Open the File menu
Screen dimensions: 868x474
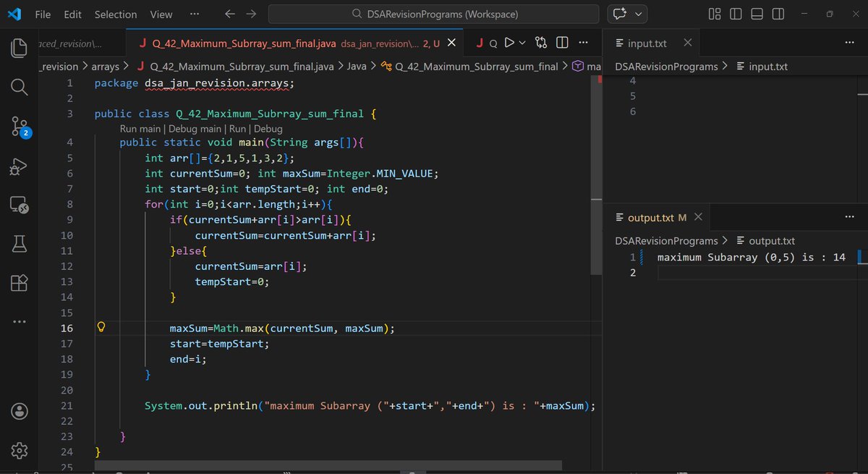(43, 14)
